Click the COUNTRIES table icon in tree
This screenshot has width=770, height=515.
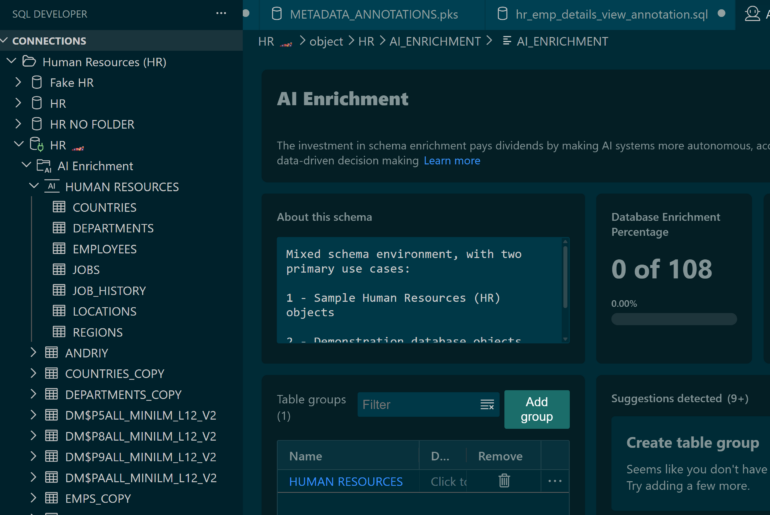click(59, 208)
